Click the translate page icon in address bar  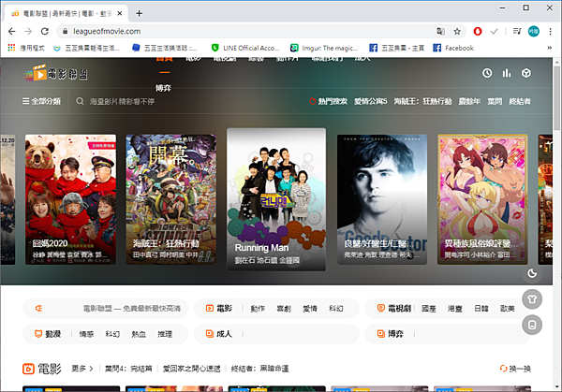point(440,32)
